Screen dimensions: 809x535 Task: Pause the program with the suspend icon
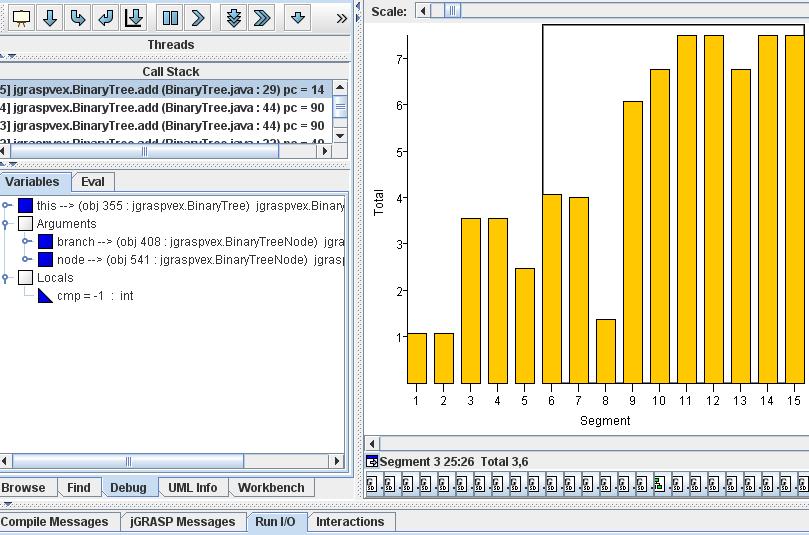point(170,18)
